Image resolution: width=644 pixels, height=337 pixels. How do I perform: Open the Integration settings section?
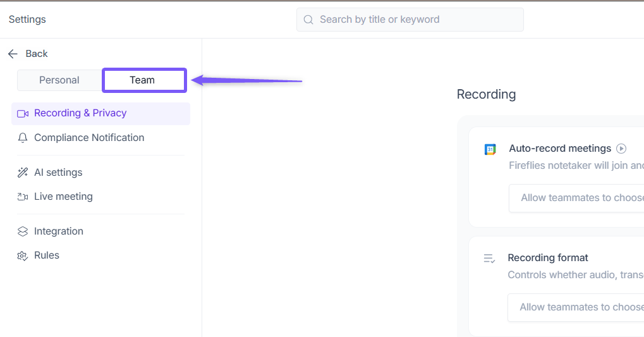pos(59,231)
